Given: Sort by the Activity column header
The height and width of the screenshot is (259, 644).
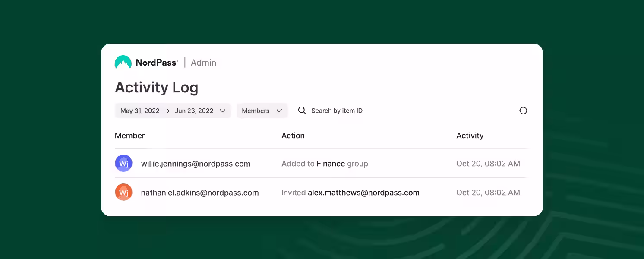Looking at the screenshot, I should click(470, 136).
